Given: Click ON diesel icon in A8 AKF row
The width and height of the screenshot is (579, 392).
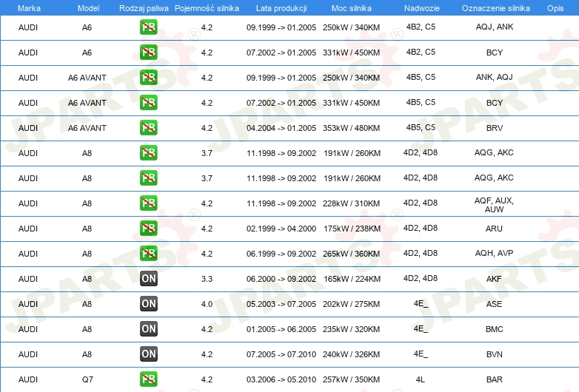Looking at the screenshot, I should pos(148,278).
